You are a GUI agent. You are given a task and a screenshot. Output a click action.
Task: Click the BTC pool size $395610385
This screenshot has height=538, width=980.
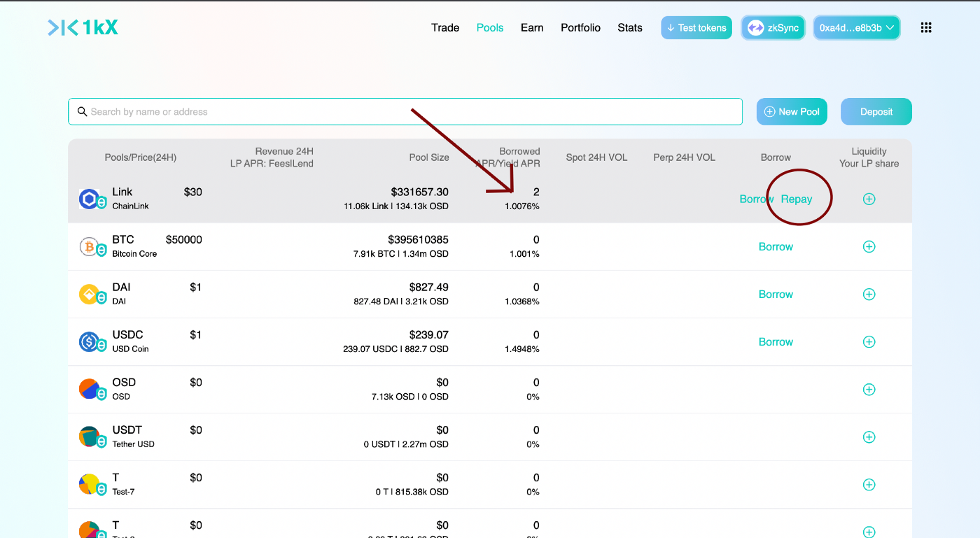click(418, 239)
